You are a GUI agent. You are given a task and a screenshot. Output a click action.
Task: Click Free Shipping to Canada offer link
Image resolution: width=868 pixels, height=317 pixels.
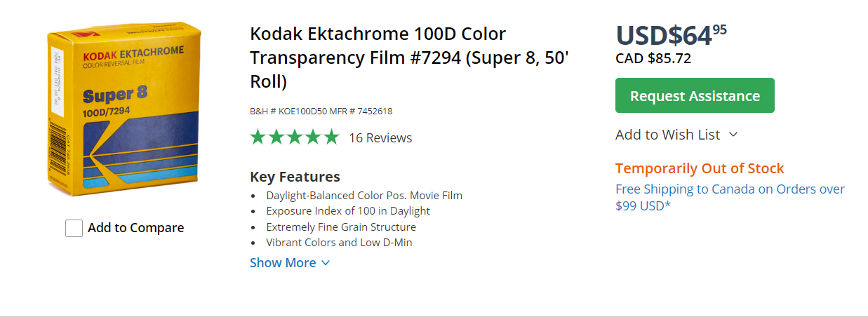point(730,197)
